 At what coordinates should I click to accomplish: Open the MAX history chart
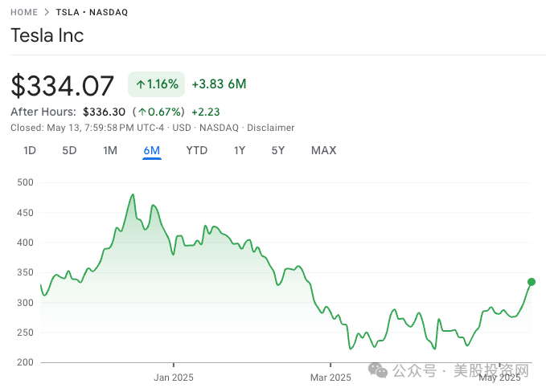coord(324,150)
